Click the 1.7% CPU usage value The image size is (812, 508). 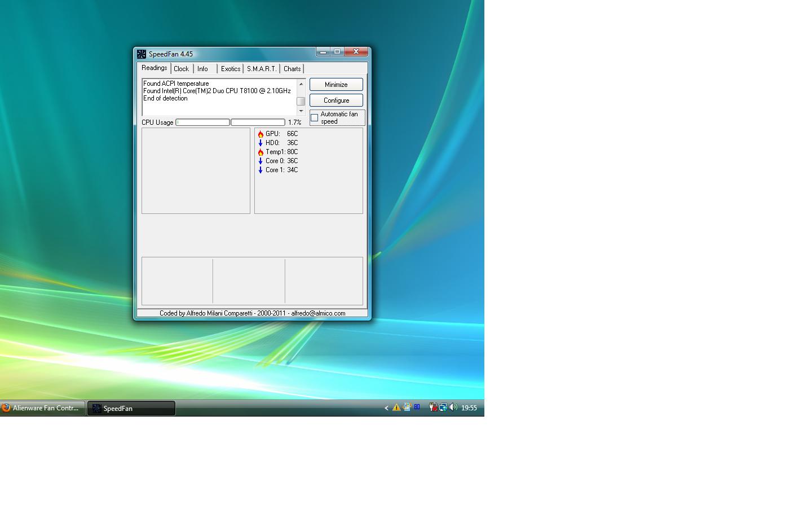pyautogui.click(x=294, y=122)
